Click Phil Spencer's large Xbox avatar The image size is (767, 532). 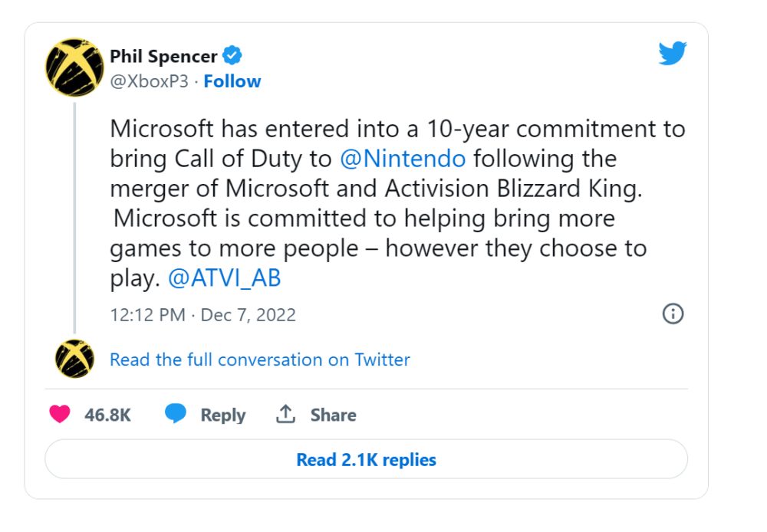pyautogui.click(x=75, y=67)
